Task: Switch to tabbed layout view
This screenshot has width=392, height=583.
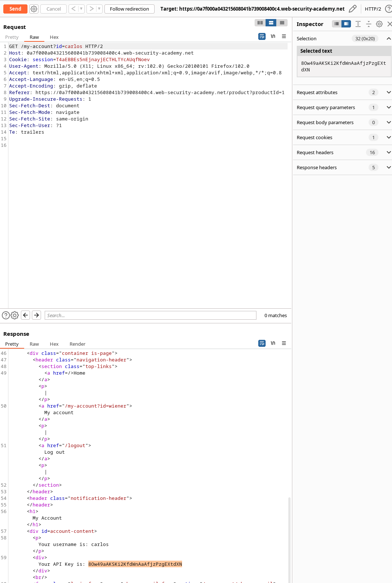Action: tap(282, 23)
